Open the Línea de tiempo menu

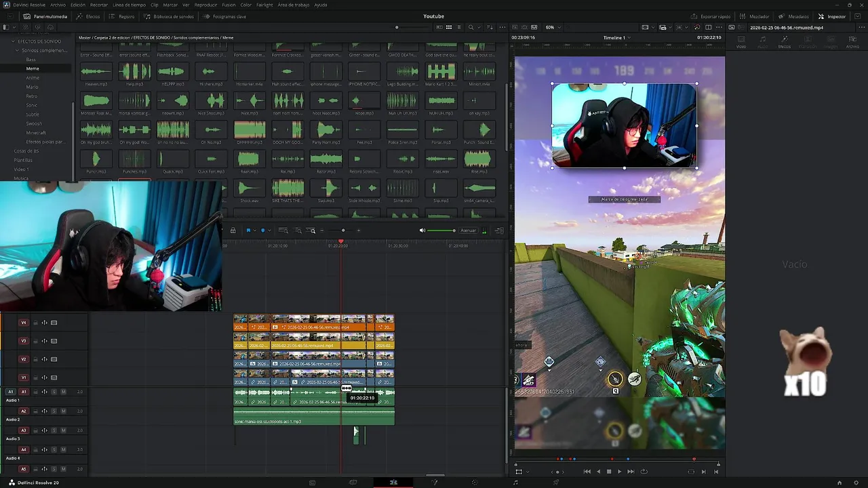129,5
